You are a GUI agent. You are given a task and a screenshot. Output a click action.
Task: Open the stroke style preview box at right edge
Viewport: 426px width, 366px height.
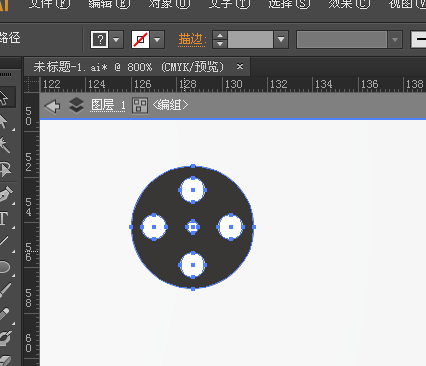(419, 40)
